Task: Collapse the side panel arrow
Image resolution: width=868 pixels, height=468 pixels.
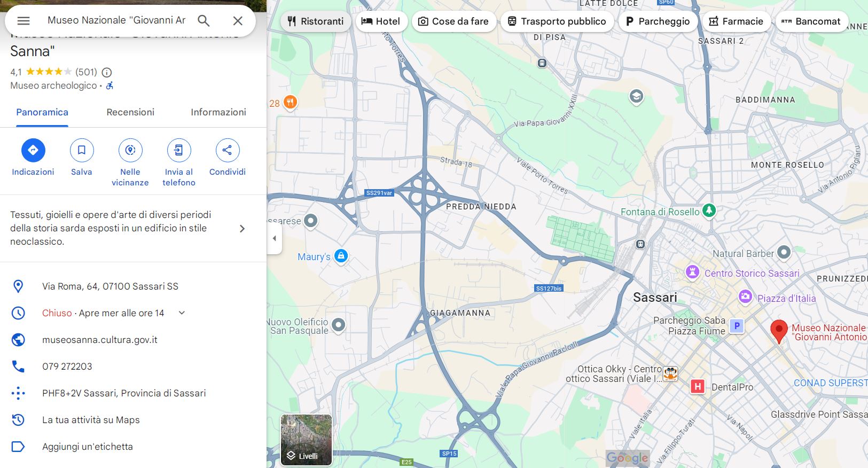Action: pos(275,238)
